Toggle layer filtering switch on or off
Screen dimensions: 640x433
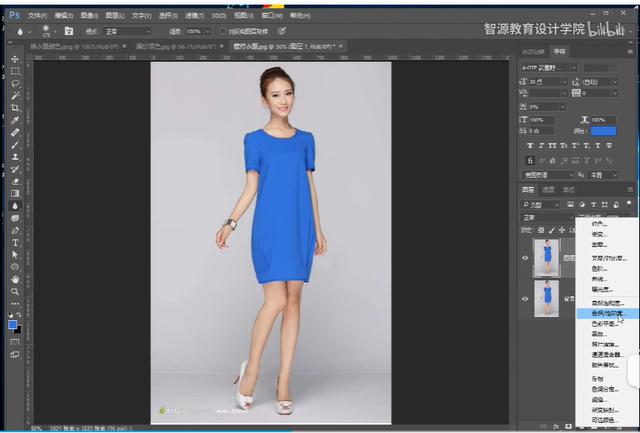628,203
